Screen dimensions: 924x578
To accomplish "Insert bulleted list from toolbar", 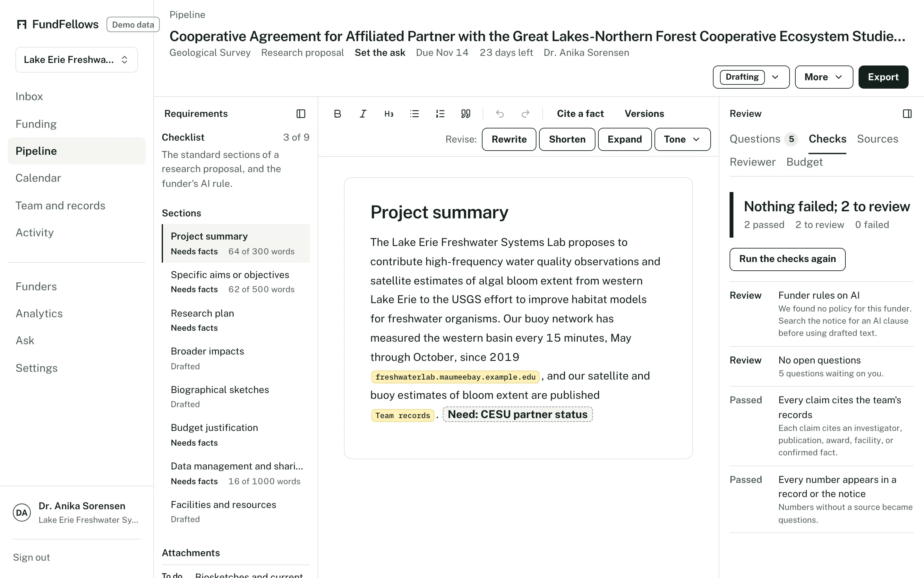I will pyautogui.click(x=414, y=114).
